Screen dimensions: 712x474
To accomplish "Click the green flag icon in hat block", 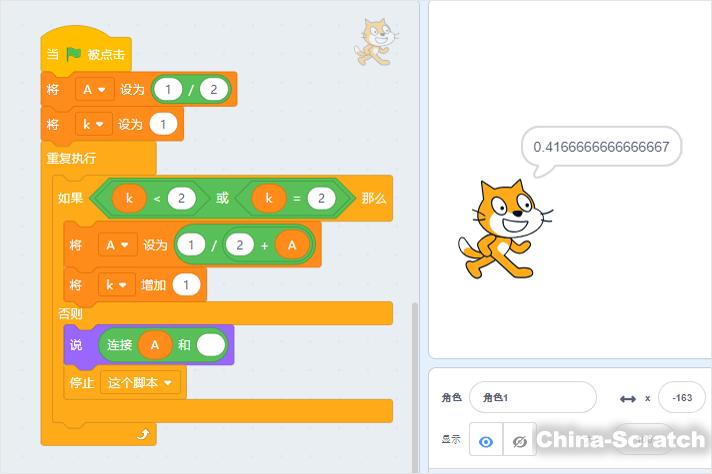I will pos(74,54).
